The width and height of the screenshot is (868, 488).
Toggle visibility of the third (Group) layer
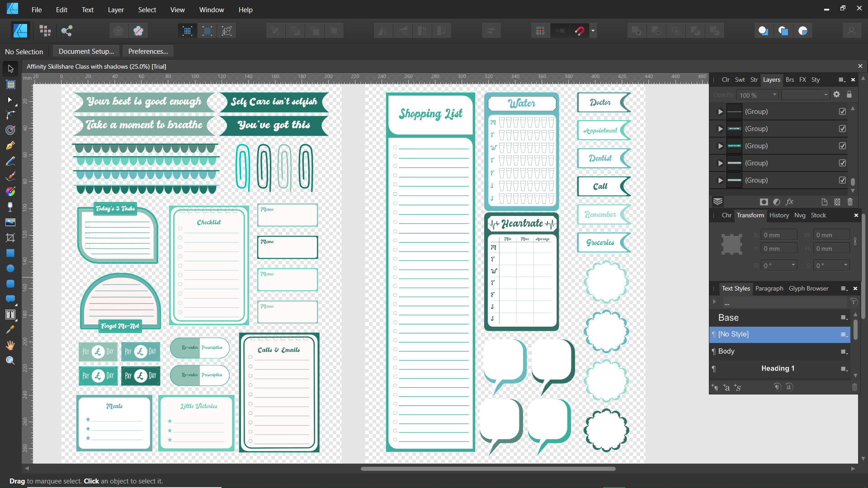842,146
